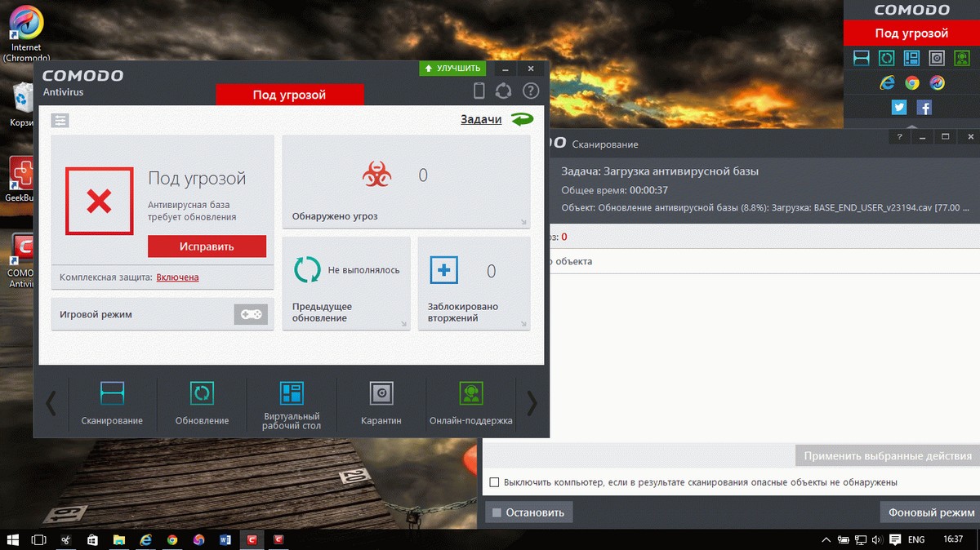Click the settings list icon under Comodo logo
Image resolution: width=980 pixels, height=550 pixels.
point(60,120)
